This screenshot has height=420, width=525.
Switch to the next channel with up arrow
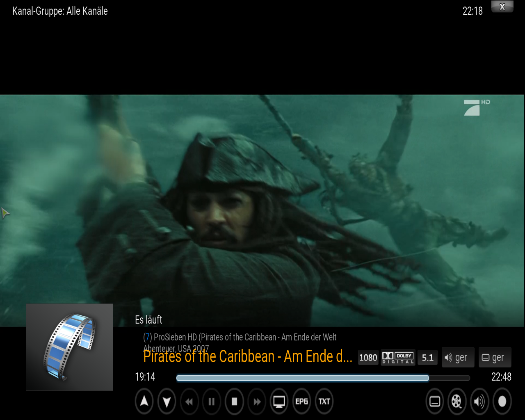(x=144, y=401)
